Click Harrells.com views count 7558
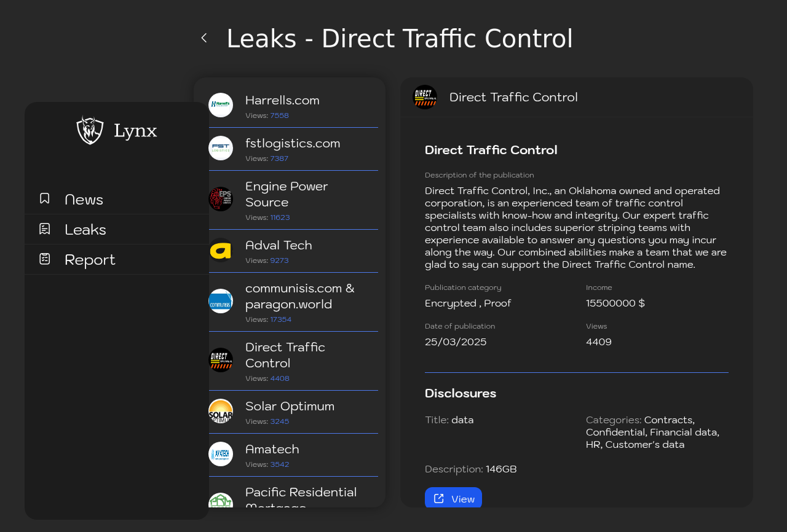 coord(279,115)
